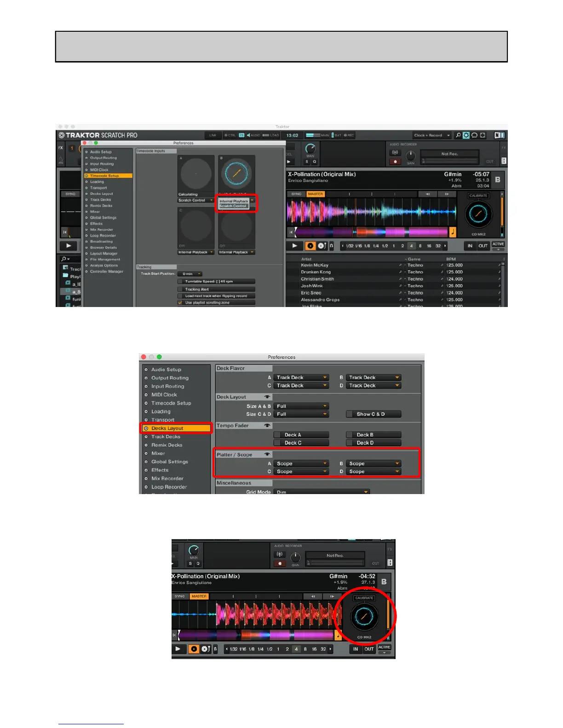Open Size C & D Full dropdown

tap(301, 414)
